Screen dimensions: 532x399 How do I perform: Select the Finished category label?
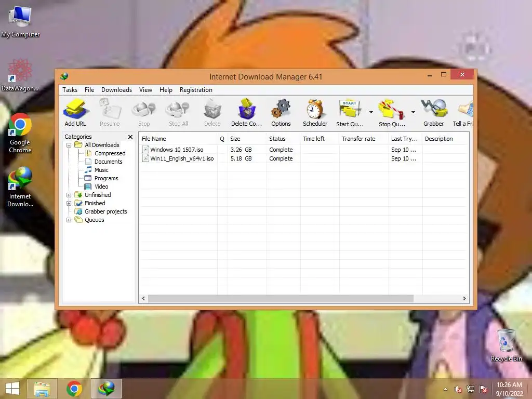(95, 203)
